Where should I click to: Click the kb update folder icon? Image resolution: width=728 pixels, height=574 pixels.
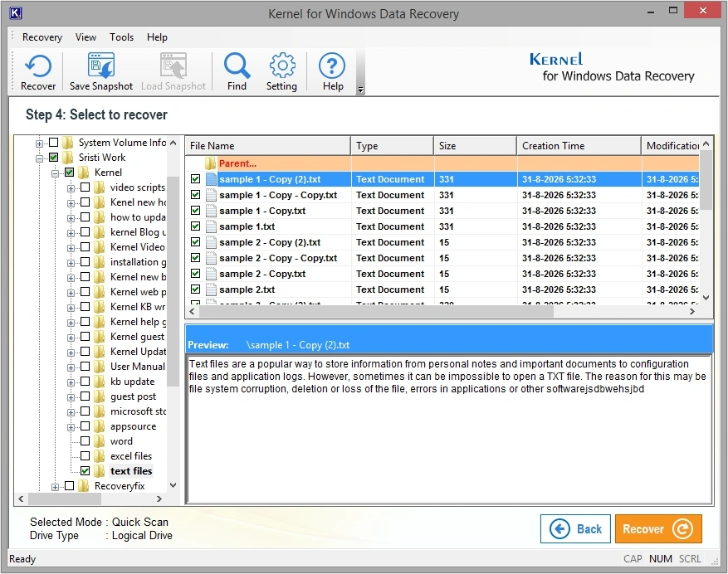(100, 382)
